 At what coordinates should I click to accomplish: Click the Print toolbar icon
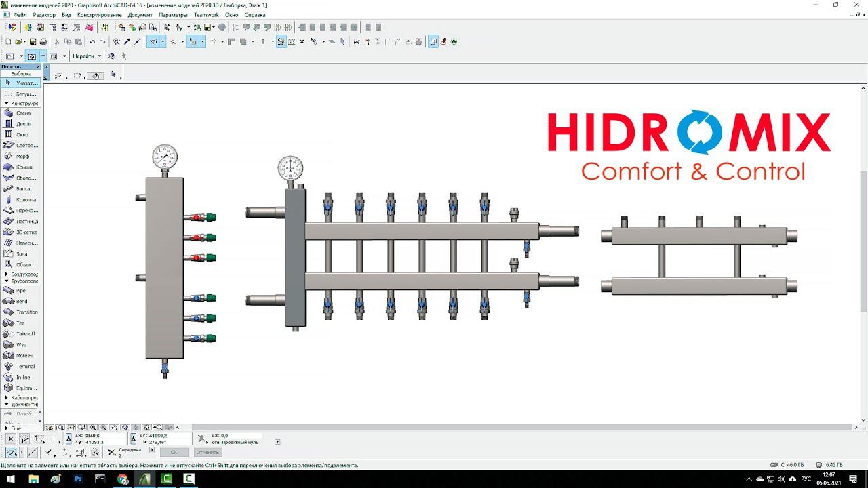click(43, 42)
